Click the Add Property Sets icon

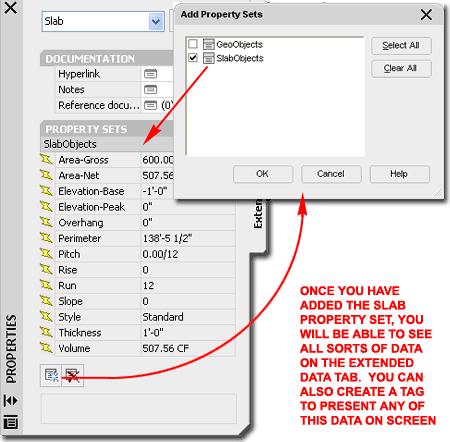pyautogui.click(x=51, y=376)
